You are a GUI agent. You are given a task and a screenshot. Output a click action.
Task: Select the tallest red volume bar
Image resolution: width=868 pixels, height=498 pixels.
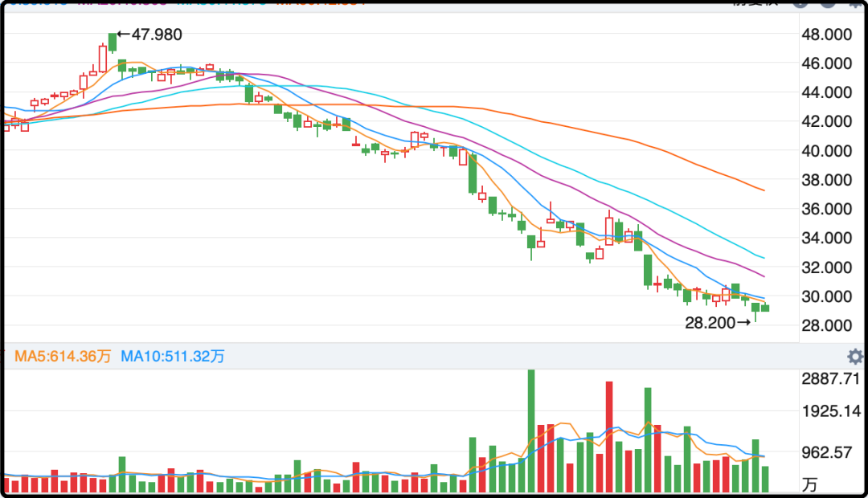(609, 436)
